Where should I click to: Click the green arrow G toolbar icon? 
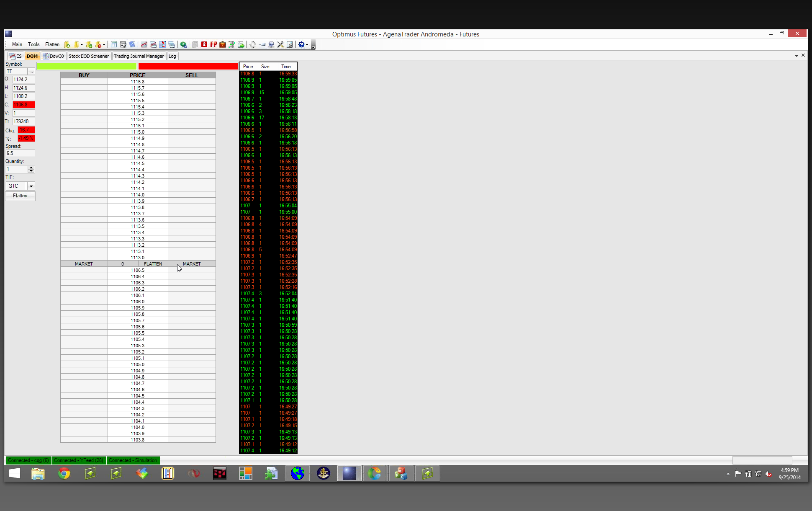pos(183,44)
